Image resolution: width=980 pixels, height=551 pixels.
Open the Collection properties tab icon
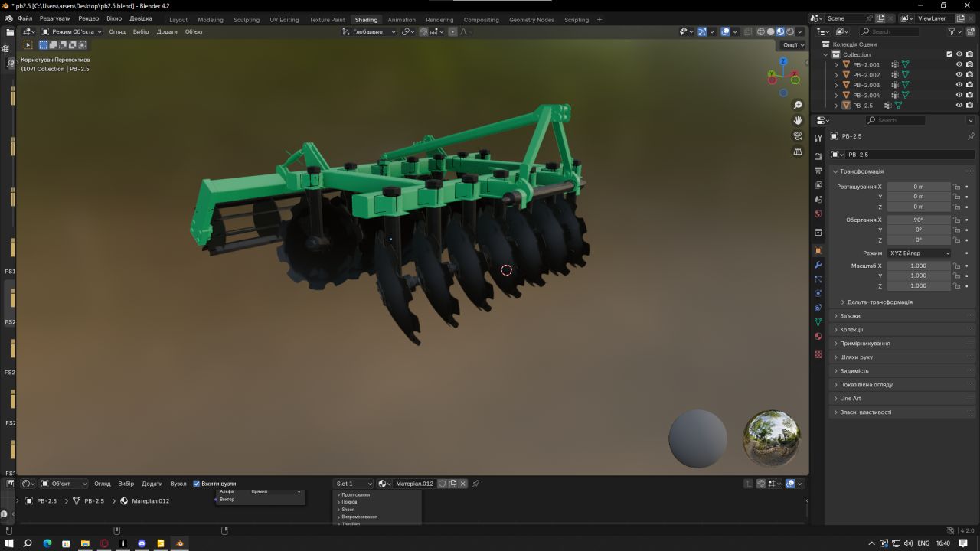(818, 232)
